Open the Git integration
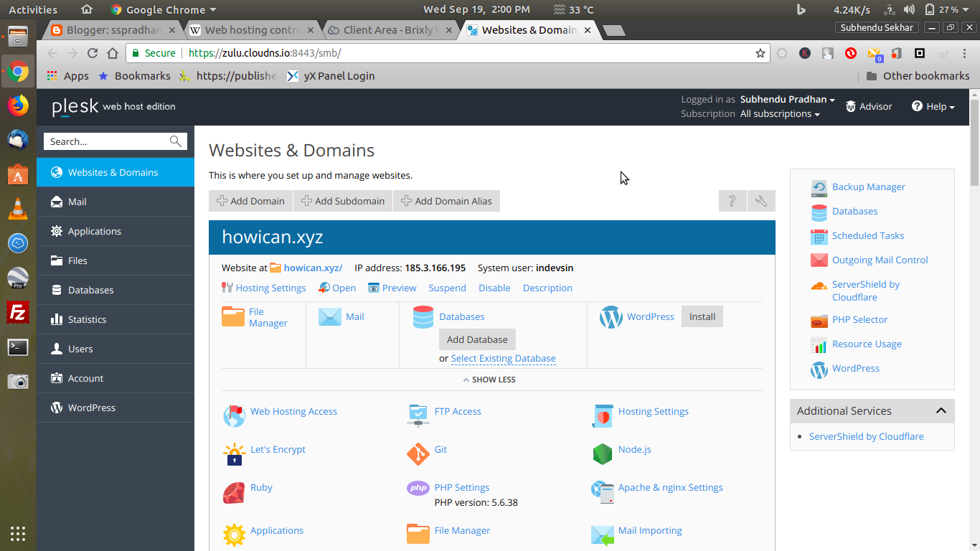The height and width of the screenshot is (551, 980). (x=440, y=449)
